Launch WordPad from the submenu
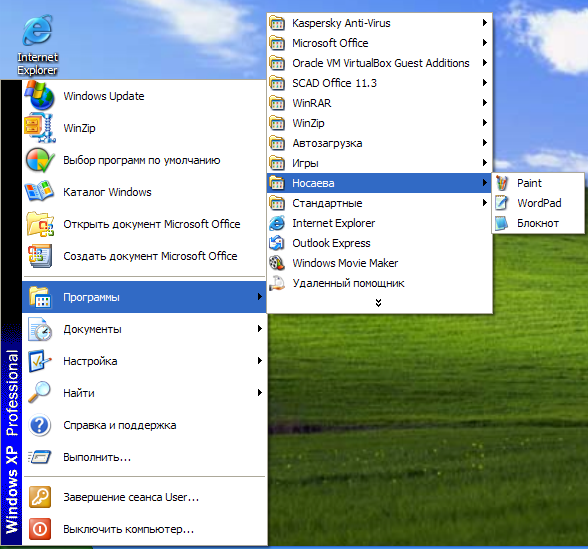 click(538, 203)
